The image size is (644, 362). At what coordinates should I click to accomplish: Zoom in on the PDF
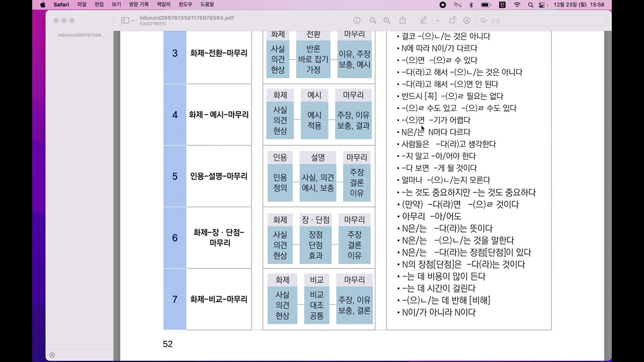coord(386,20)
